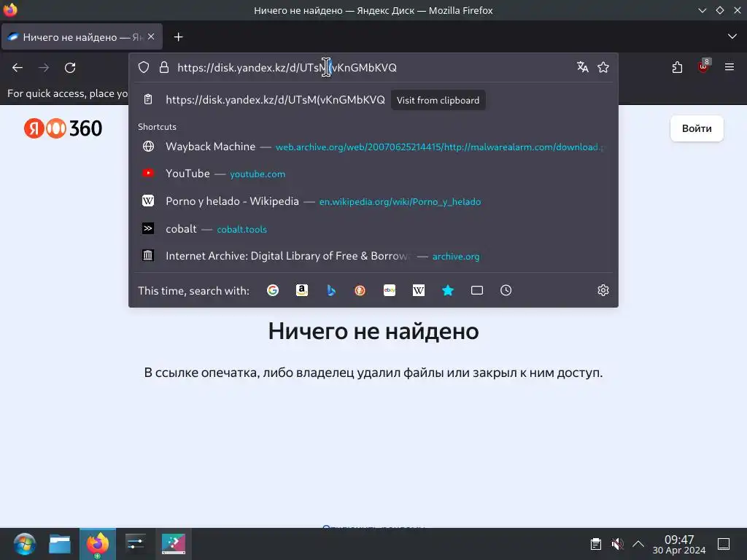Screen dimensions: 747x560
Task: Search with Google icon
Action: tap(273, 290)
